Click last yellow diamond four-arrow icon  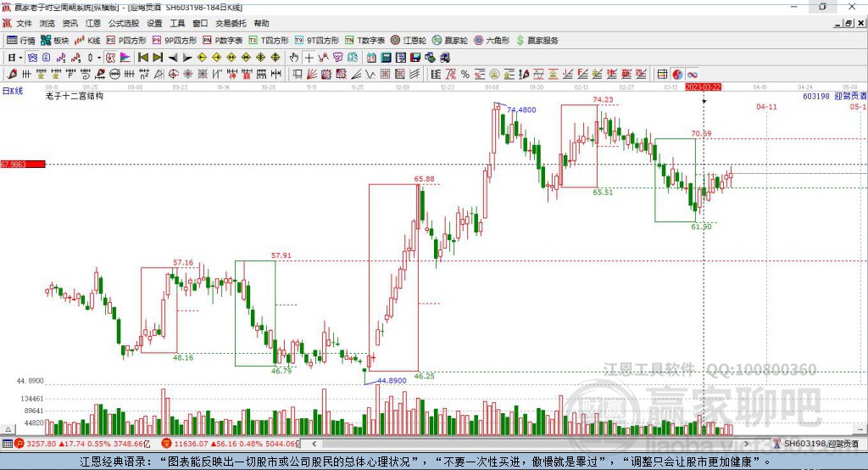point(275,58)
